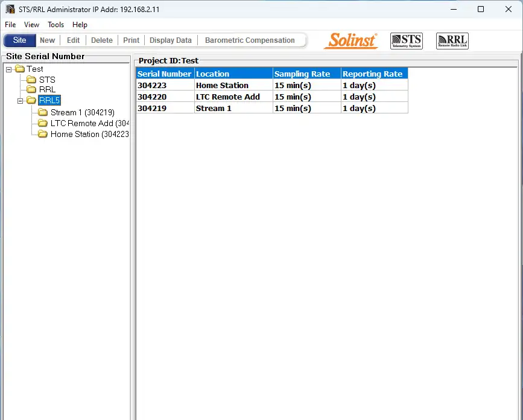The height and width of the screenshot is (420, 523).
Task: Click the LTC Remote Add folder icon
Action: click(43, 123)
